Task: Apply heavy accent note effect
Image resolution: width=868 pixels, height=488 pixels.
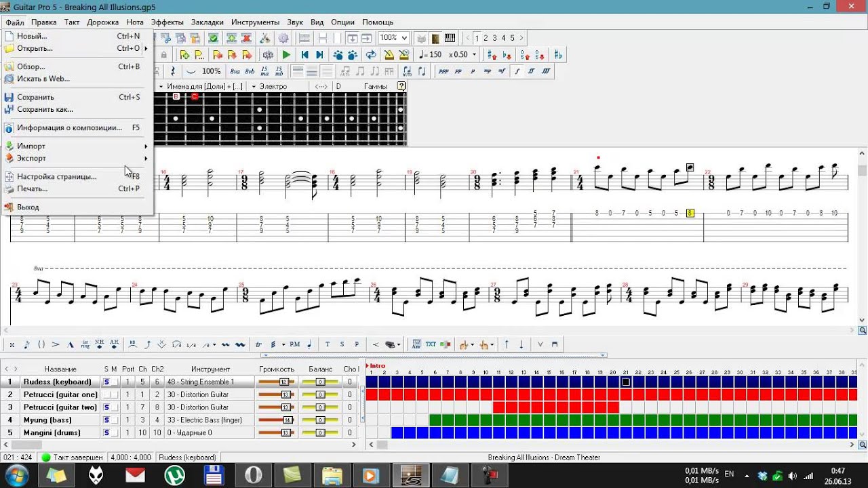Action: [x=70, y=344]
